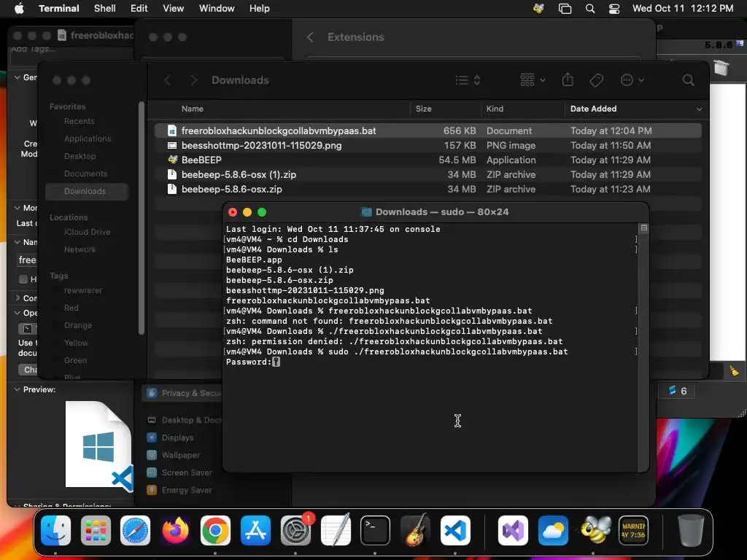Open Wallpaper in System Settings sidebar
The width and height of the screenshot is (747, 560).
[x=181, y=455]
